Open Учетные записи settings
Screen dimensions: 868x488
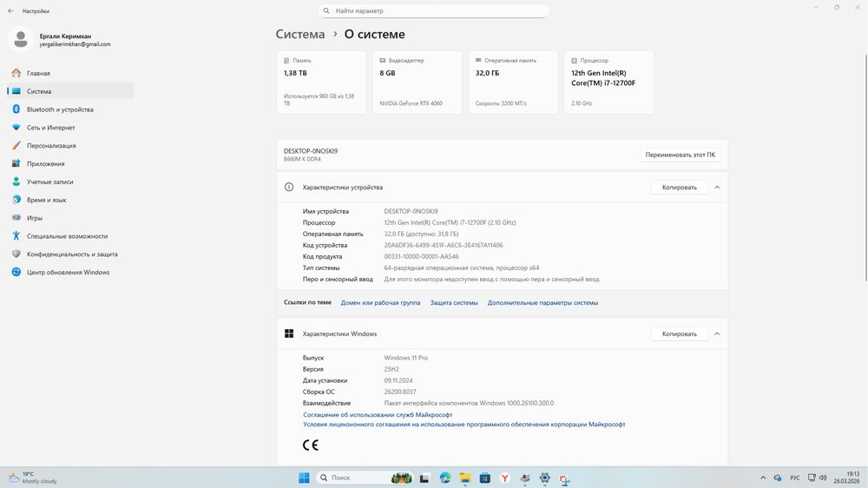tap(49, 182)
